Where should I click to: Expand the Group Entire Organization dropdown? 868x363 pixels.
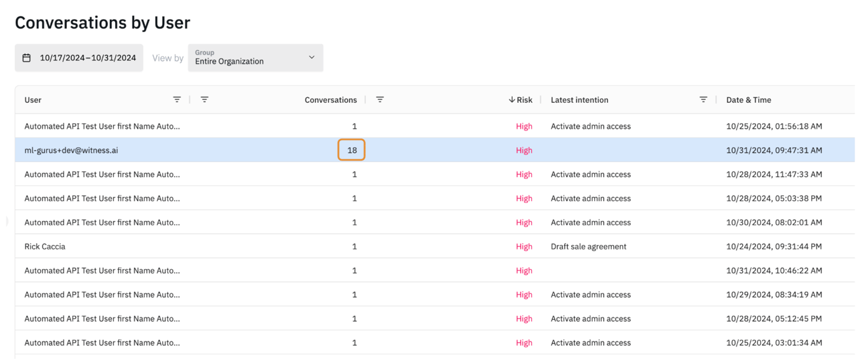click(255, 58)
